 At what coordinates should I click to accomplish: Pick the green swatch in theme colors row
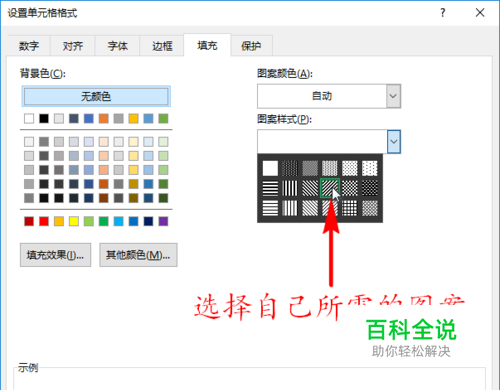point(163,118)
